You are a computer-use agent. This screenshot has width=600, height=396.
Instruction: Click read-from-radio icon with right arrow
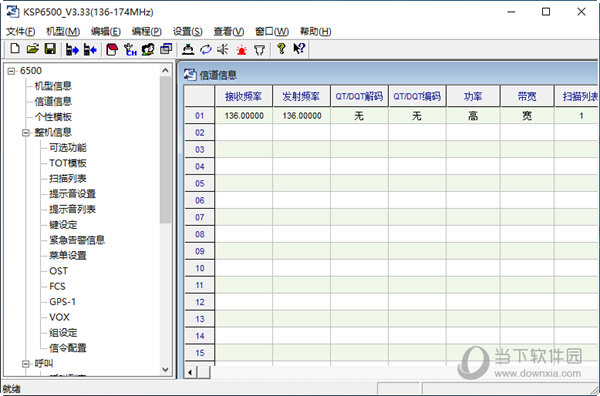[72, 49]
